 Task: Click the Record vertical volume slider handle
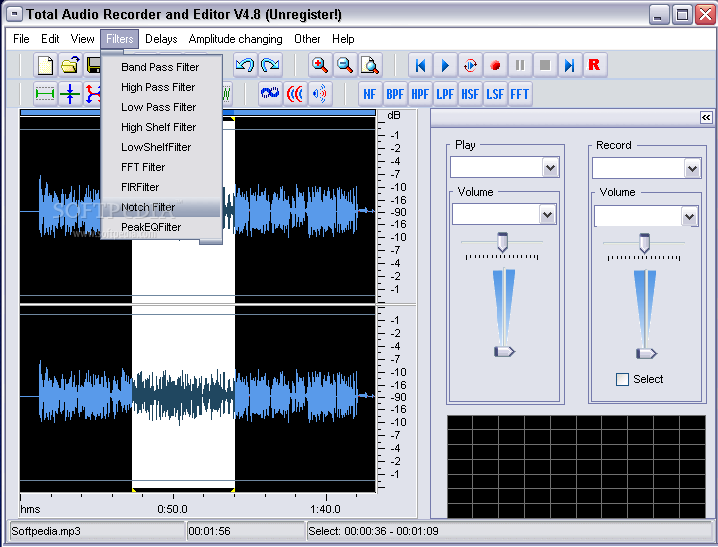[646, 353]
